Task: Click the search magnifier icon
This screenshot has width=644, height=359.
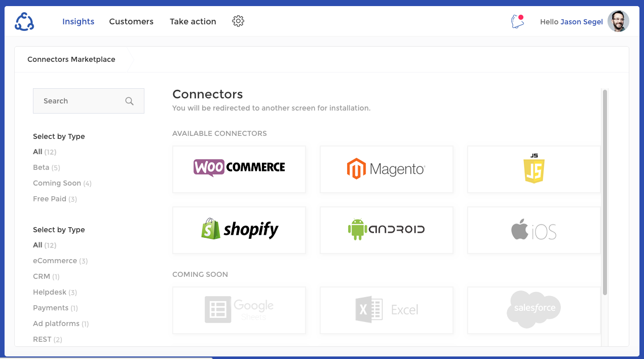Action: (x=129, y=101)
